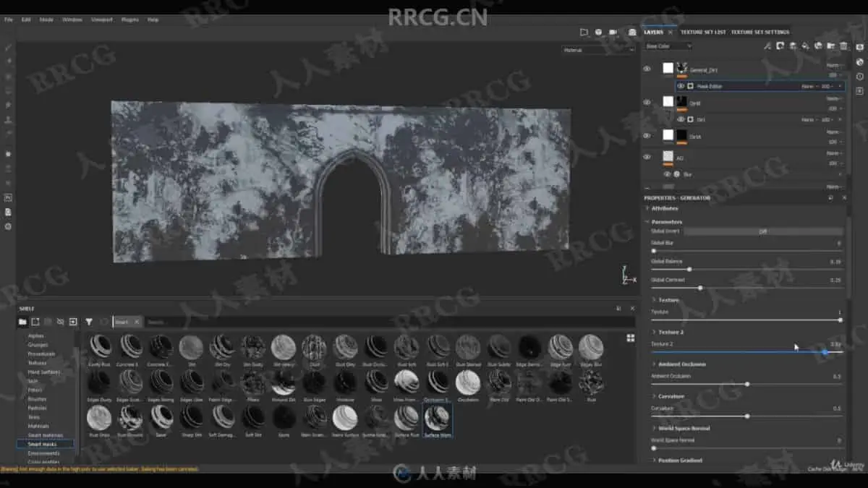Open the Procedurals shelf category

pyautogui.click(x=41, y=354)
